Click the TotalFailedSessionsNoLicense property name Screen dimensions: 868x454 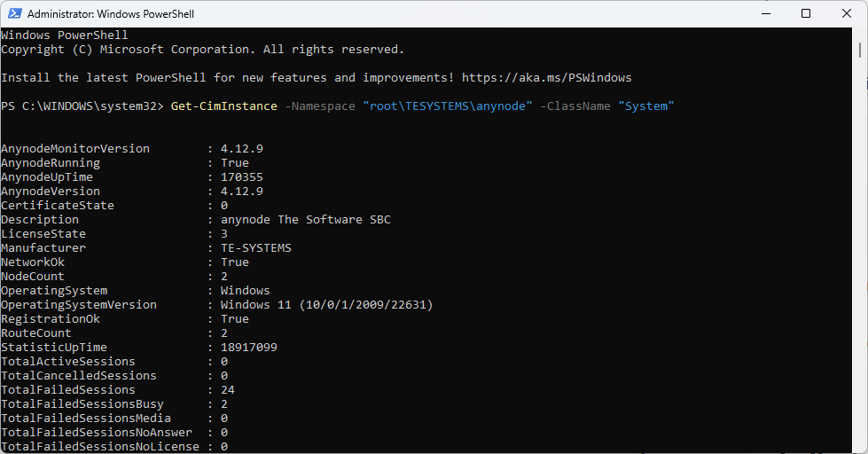click(x=100, y=446)
